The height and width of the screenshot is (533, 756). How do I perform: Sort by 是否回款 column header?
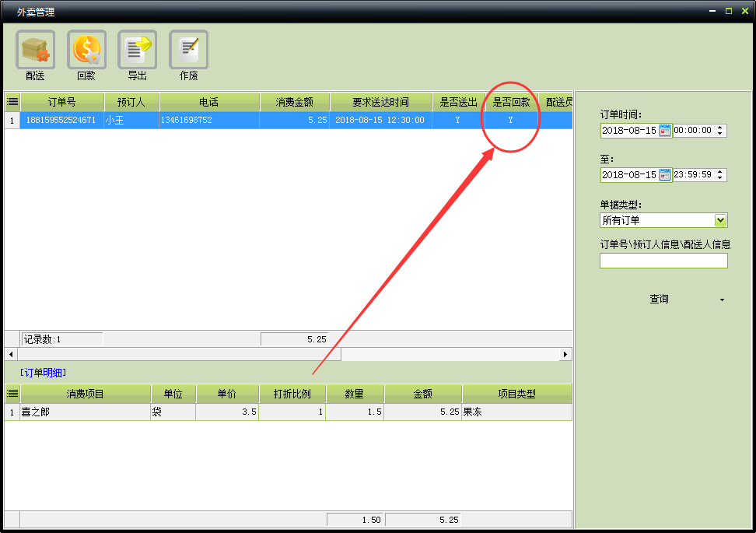tap(512, 102)
